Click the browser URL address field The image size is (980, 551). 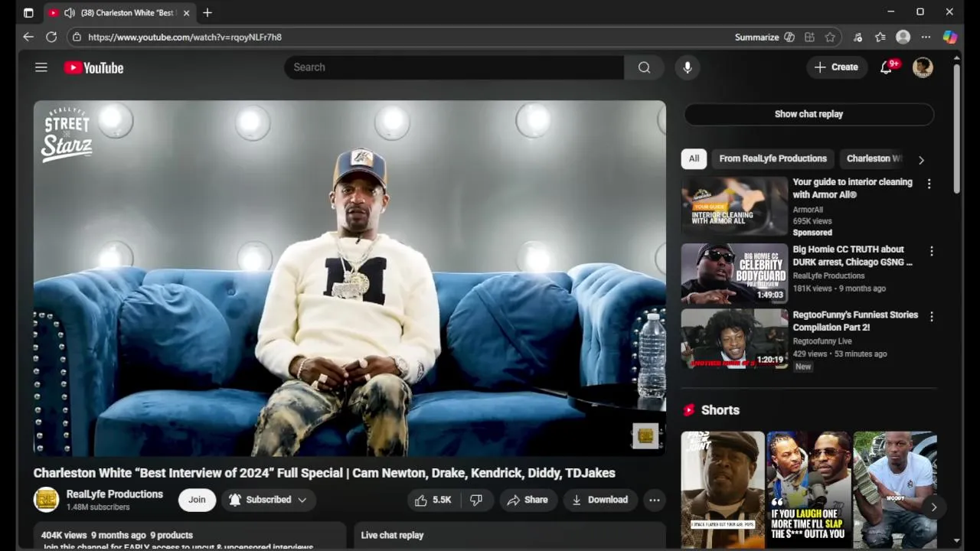(406, 37)
